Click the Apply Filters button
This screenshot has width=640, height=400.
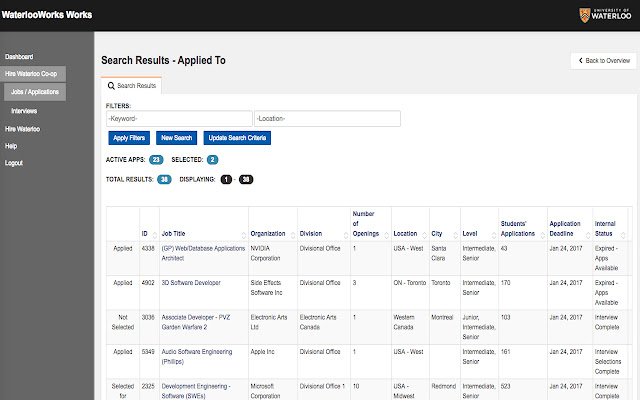tap(129, 138)
